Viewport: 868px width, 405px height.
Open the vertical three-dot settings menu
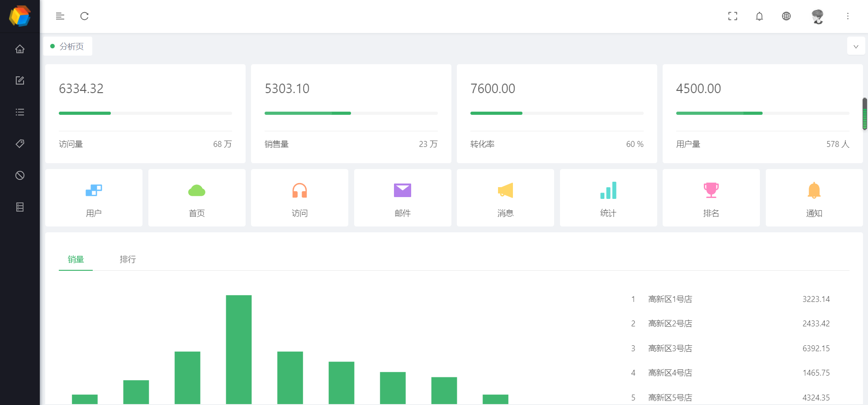tap(848, 16)
